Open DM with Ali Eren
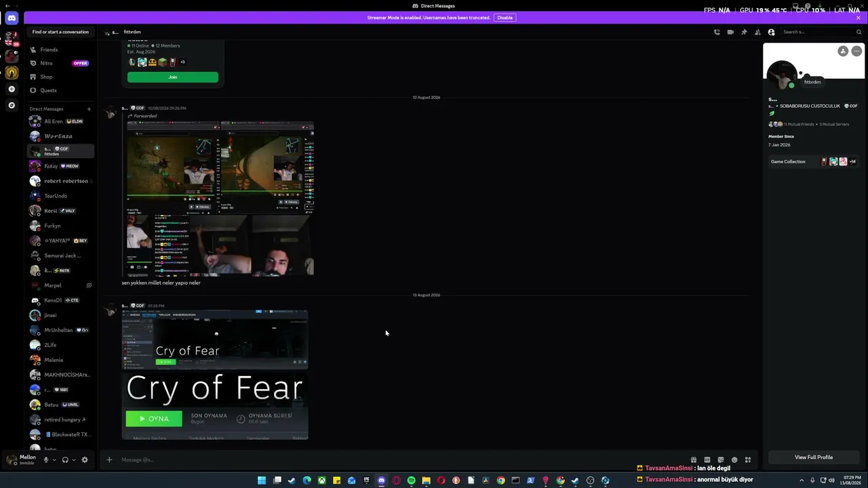The width and height of the screenshot is (868, 488). [61, 121]
